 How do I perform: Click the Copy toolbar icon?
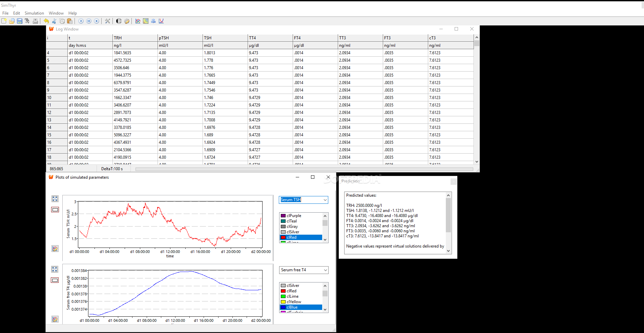62,21
